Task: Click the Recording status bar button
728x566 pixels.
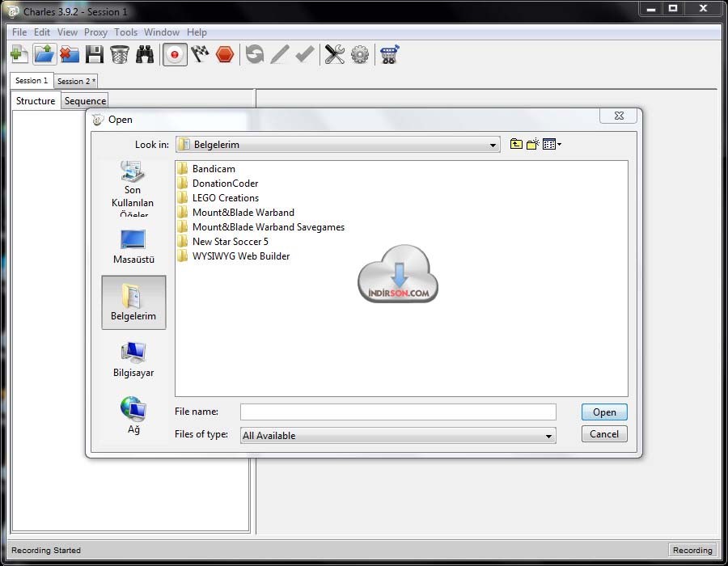Action: (692, 550)
